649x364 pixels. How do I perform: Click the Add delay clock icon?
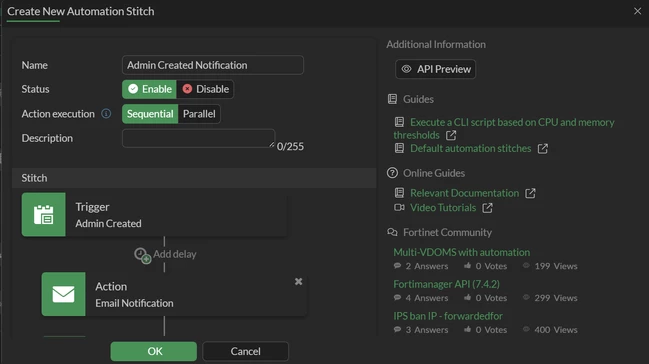[142, 255]
